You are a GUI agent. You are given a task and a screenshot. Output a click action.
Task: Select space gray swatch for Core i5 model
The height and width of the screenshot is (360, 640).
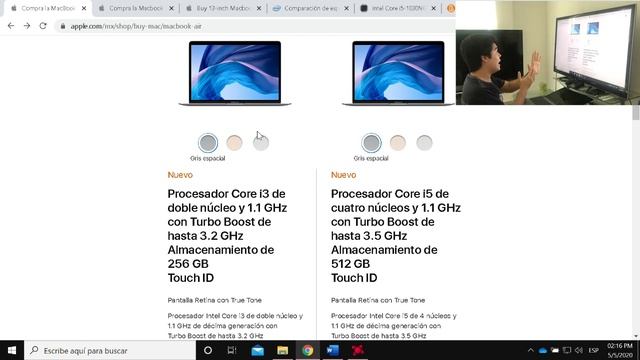(371, 143)
